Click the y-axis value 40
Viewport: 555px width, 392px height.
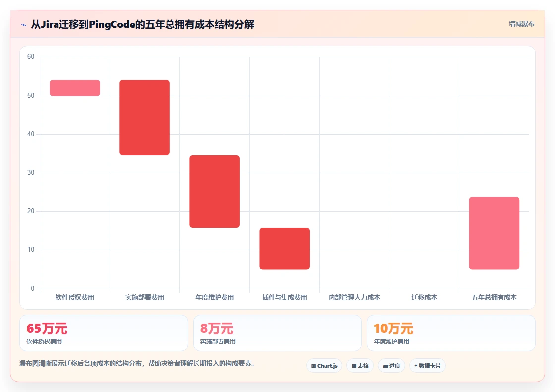[x=31, y=134]
